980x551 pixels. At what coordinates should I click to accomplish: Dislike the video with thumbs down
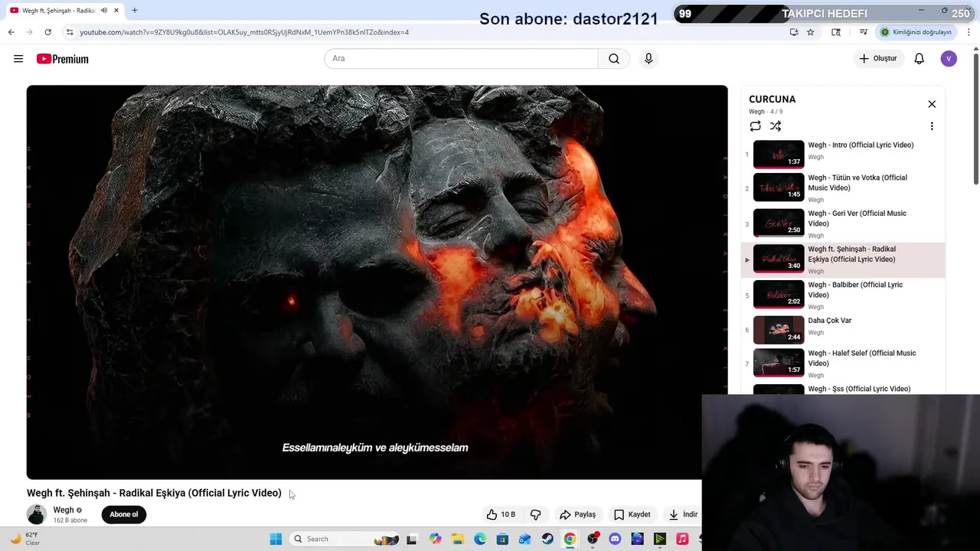tap(536, 514)
